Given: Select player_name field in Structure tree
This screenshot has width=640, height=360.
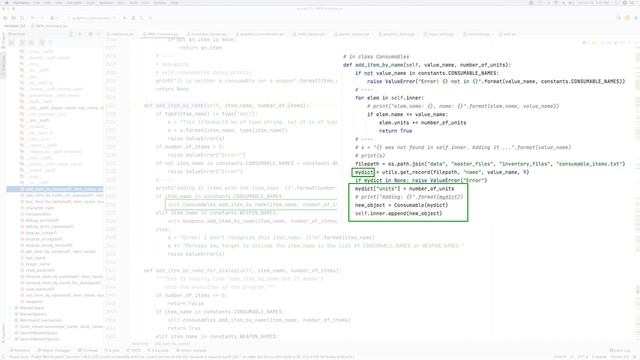Looking at the screenshot, I should tap(35, 264).
